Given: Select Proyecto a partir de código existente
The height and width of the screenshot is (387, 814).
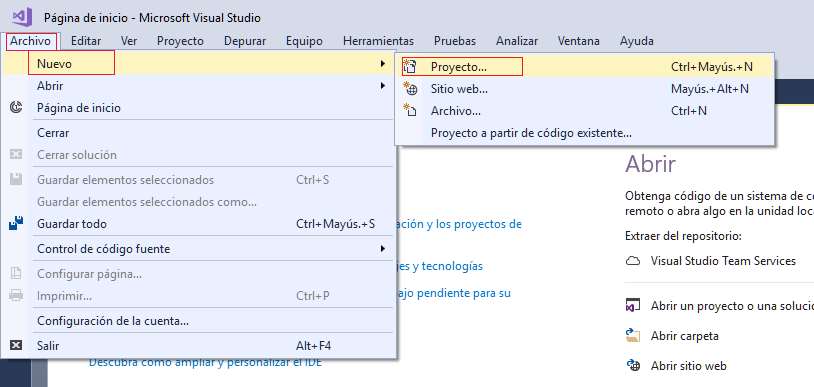Looking at the screenshot, I should (x=585, y=133).
